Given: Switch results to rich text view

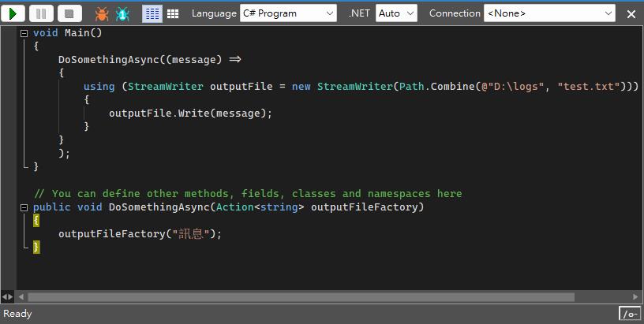Looking at the screenshot, I should 152,13.
